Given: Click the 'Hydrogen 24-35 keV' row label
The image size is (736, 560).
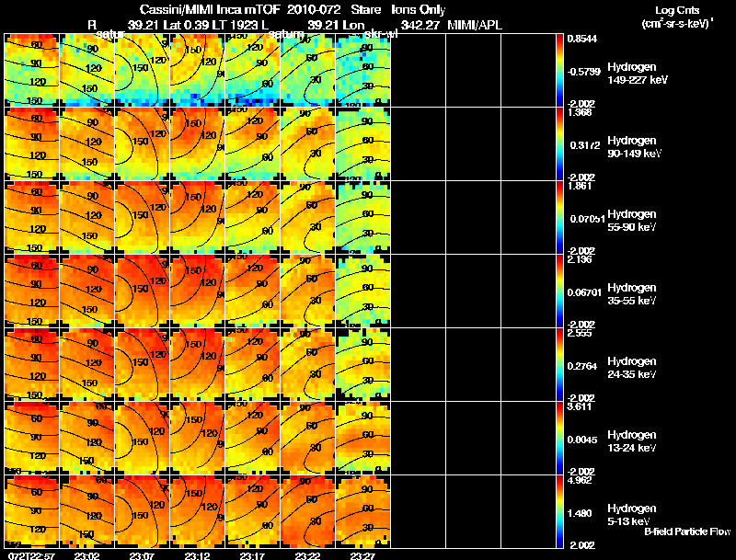Looking at the screenshot, I should [x=632, y=368].
